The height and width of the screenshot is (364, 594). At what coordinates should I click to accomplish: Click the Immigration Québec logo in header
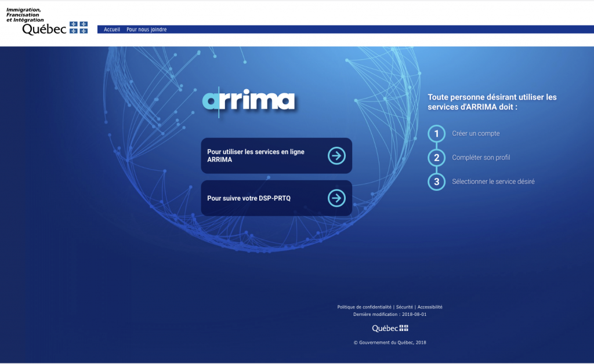(46, 21)
